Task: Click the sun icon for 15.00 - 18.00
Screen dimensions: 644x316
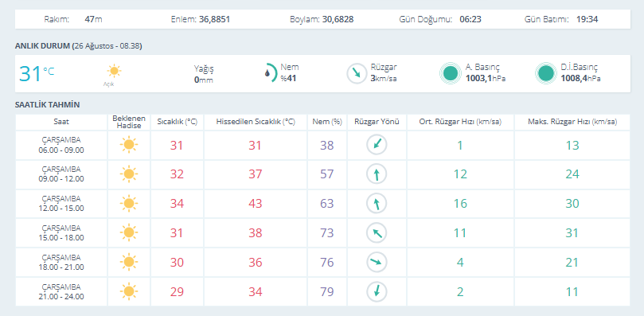Action: point(129,233)
